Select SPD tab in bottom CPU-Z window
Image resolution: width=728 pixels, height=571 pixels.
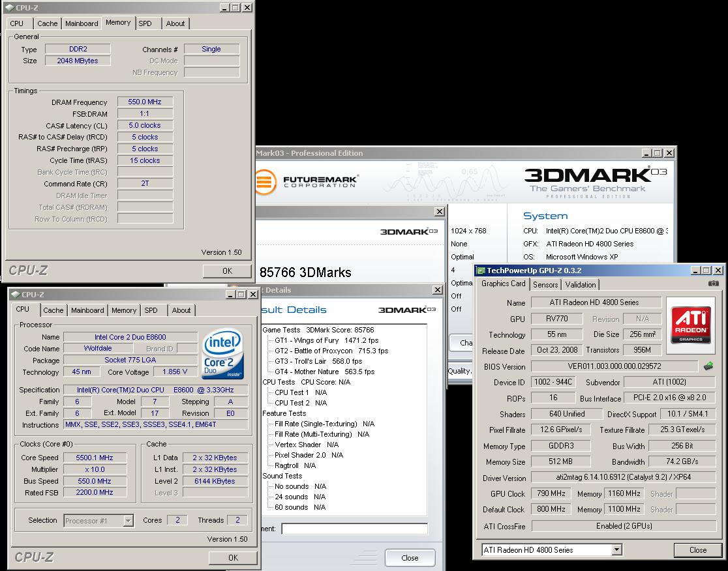pyautogui.click(x=151, y=310)
